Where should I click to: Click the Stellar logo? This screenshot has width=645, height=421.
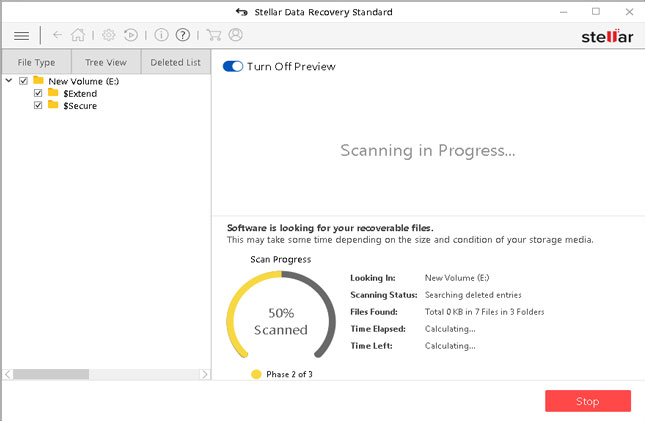(607, 36)
